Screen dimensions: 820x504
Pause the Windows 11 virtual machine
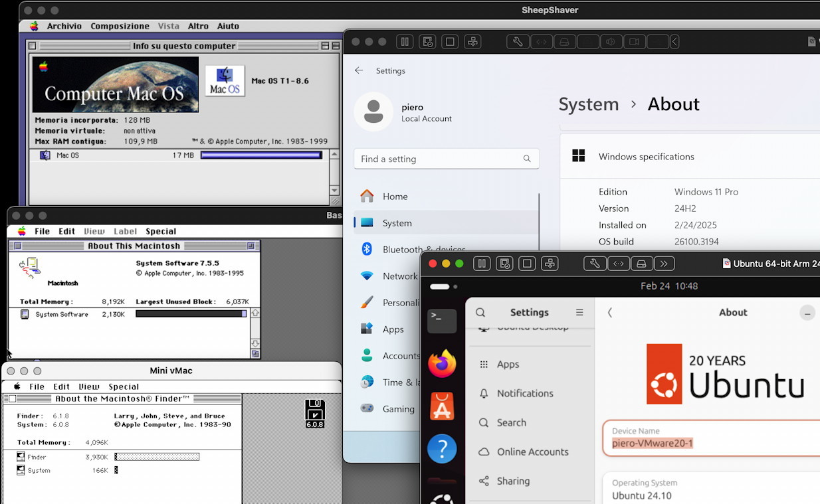[x=405, y=42]
